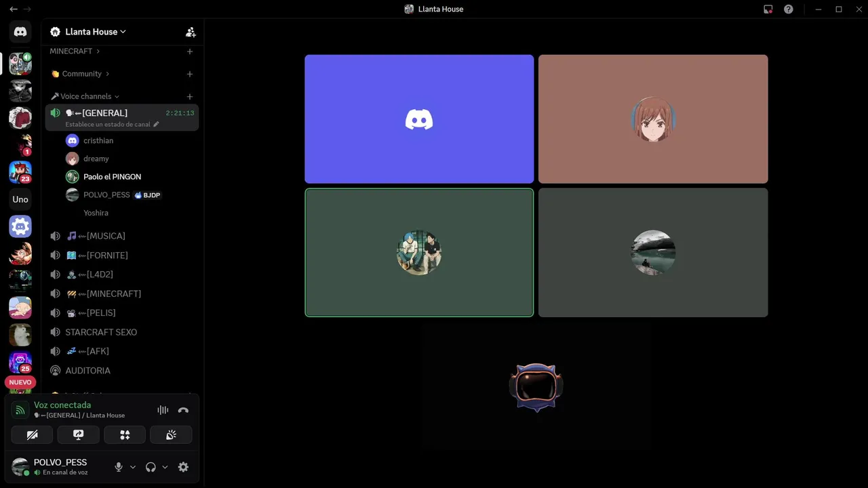Viewport: 868px width, 488px height.
Task: Join the PELIS voice channel
Action: (x=122, y=313)
